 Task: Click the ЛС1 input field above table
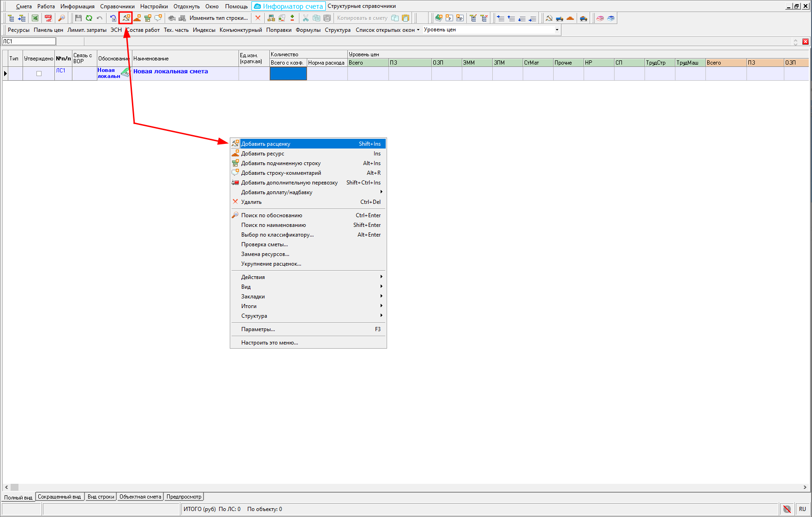pyautogui.click(x=29, y=42)
